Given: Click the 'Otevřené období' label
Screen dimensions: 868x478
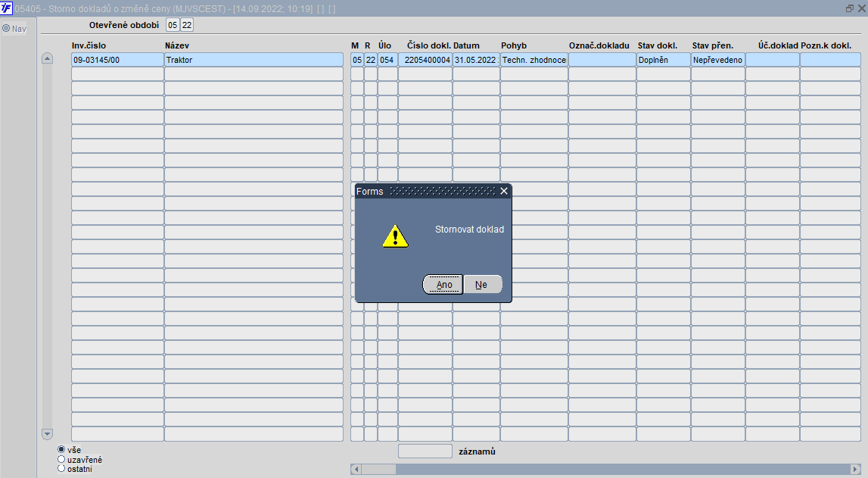Looking at the screenshot, I should coord(124,25).
